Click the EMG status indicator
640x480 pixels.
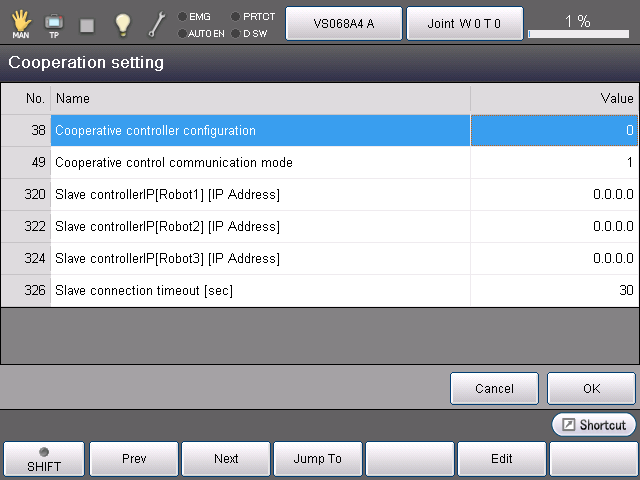(194, 16)
